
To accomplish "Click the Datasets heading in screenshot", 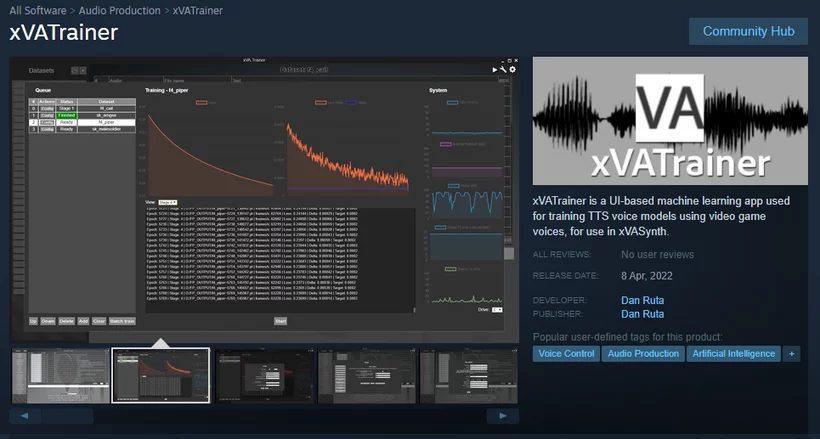I will pos(41,71).
